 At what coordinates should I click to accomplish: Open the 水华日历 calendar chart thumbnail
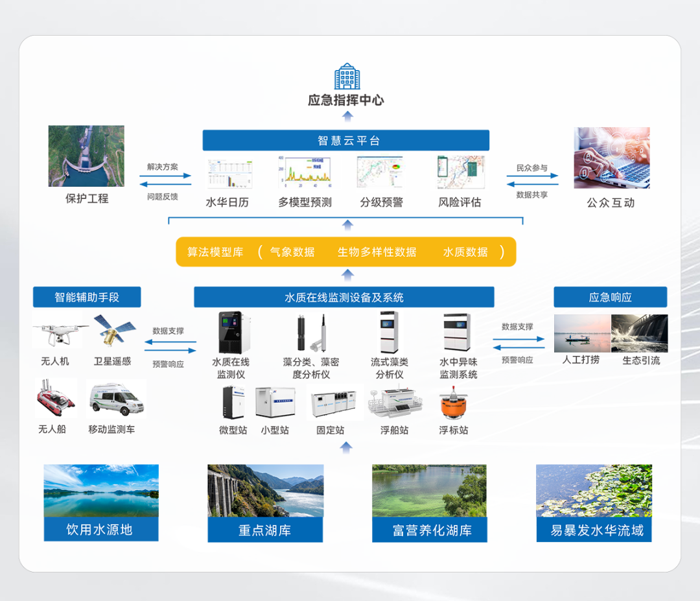(x=229, y=174)
